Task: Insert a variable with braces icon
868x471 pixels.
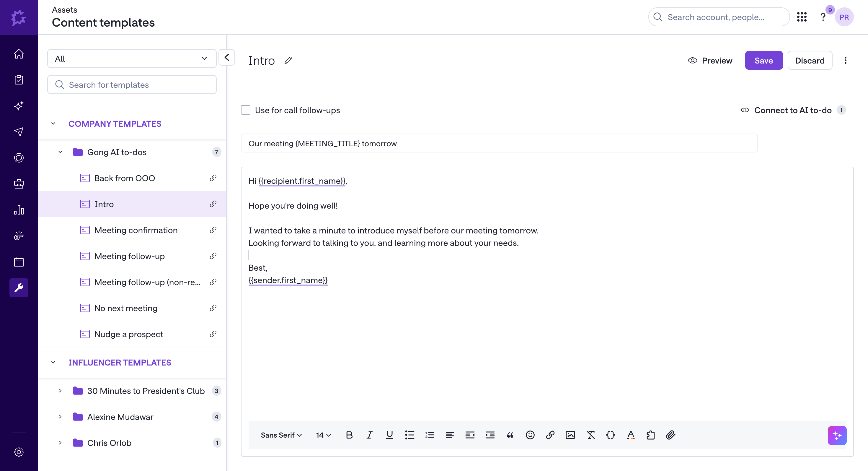Action: coord(611,435)
